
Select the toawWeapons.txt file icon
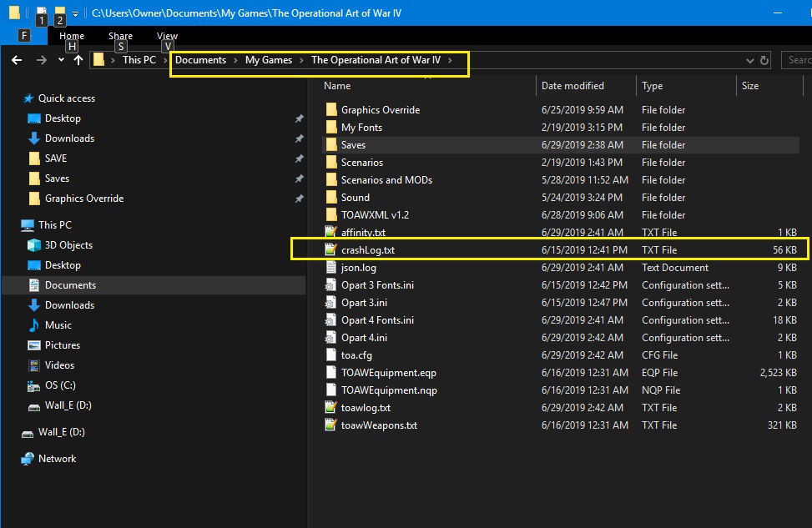click(331, 425)
